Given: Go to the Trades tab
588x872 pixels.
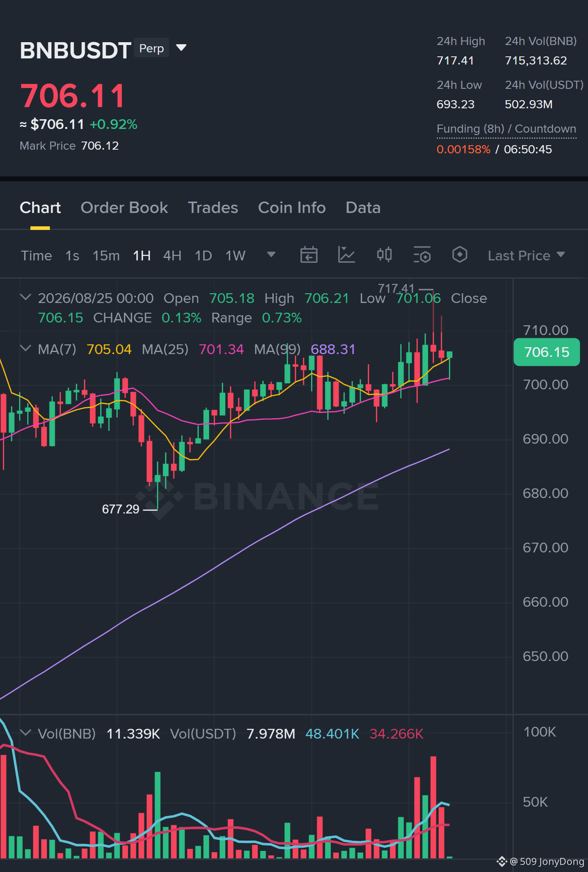Looking at the screenshot, I should click(213, 208).
